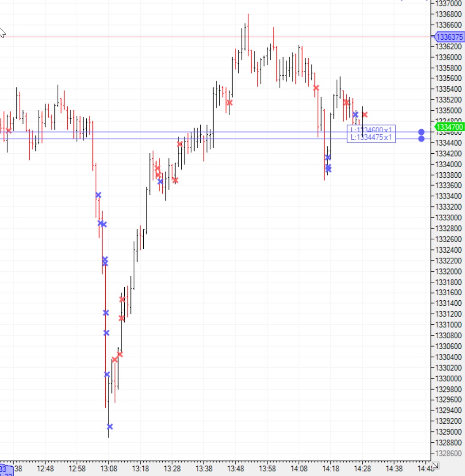Click the 12:48 time axis label
The height and width of the screenshot is (476, 465).
pyautogui.click(x=45, y=469)
